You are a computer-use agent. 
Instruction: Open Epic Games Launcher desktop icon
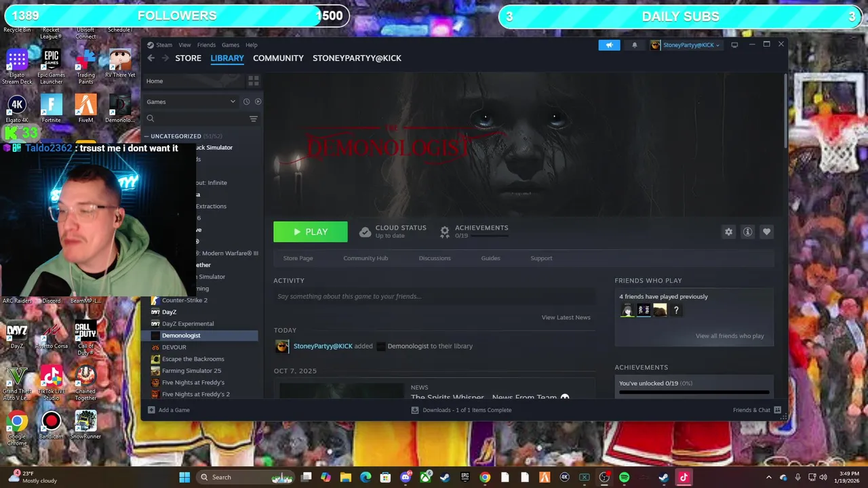click(51, 66)
